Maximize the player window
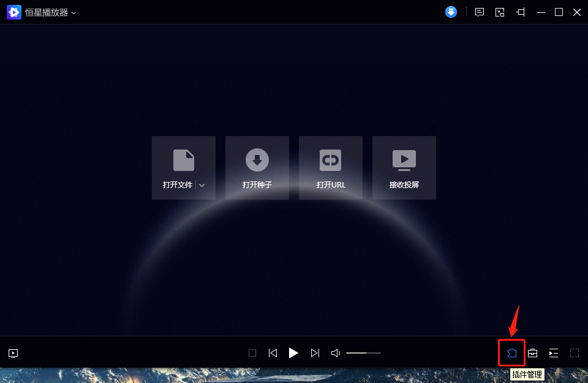 (x=559, y=12)
